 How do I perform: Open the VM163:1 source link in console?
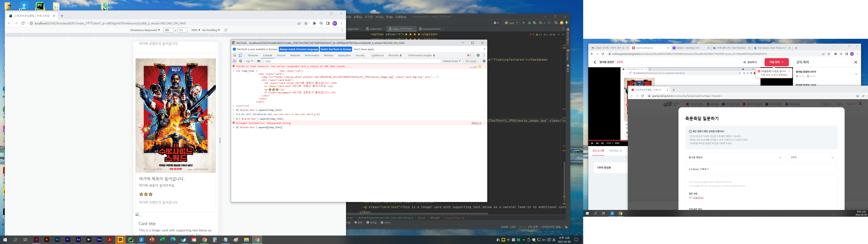pyautogui.click(x=476, y=123)
